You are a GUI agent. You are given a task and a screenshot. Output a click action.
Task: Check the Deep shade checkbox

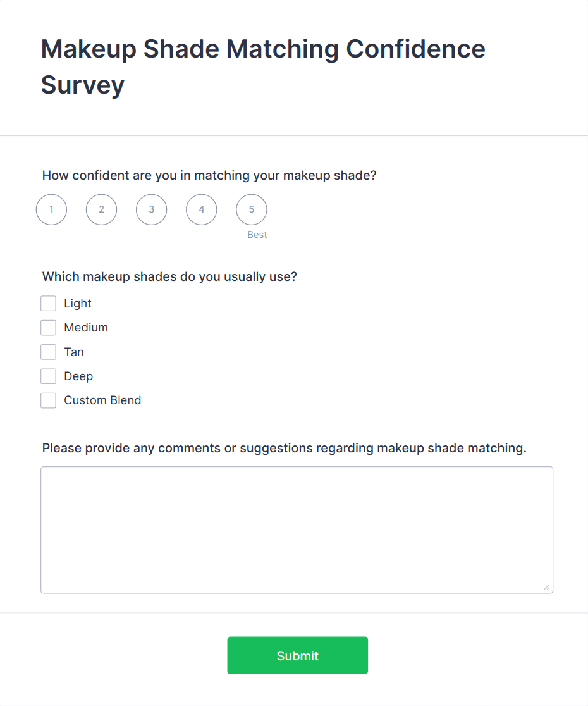click(x=49, y=376)
